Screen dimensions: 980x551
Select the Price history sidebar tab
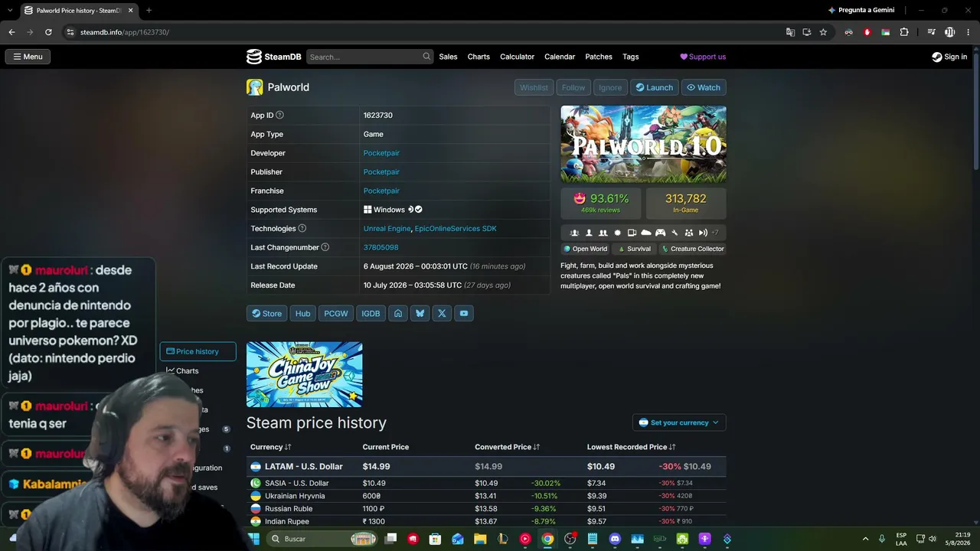point(198,351)
